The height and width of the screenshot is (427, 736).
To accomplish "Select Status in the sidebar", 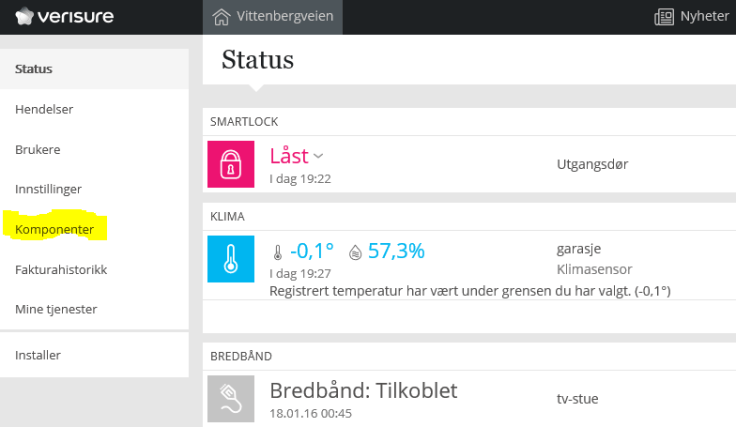I will tap(34, 69).
